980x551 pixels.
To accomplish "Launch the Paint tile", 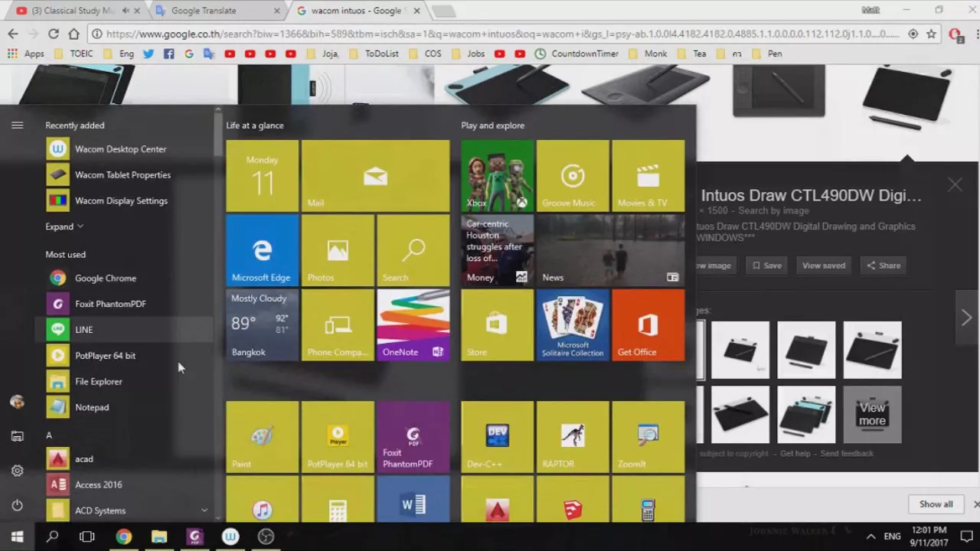I will pos(263,436).
